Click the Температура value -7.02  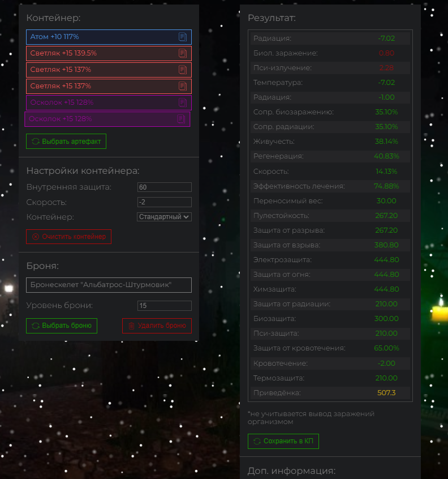tap(386, 83)
